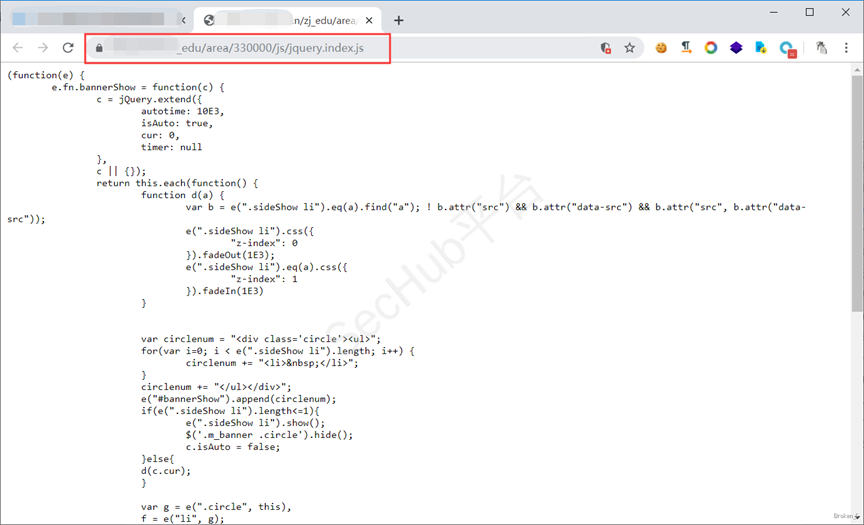Click the grey profile avatar icon
The image size is (864, 525).
(821, 48)
